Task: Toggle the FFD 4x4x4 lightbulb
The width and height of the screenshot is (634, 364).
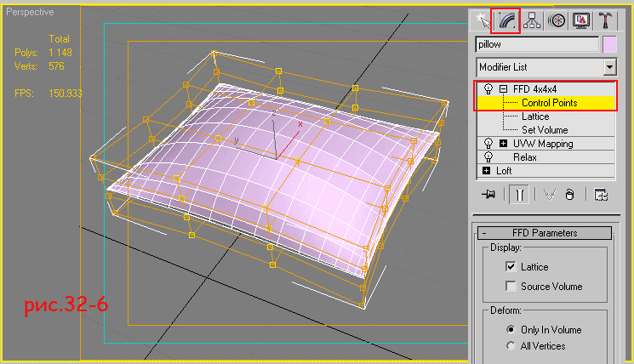Action: tap(488, 89)
